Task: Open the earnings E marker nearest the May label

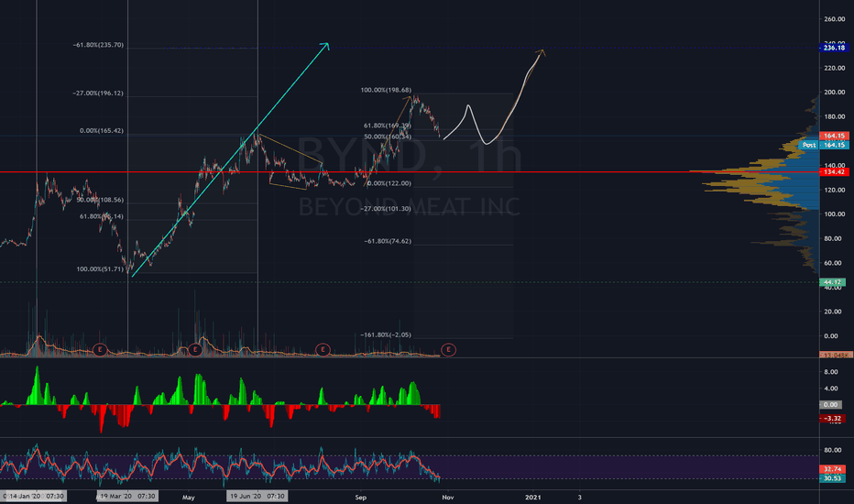Action: (x=195, y=350)
